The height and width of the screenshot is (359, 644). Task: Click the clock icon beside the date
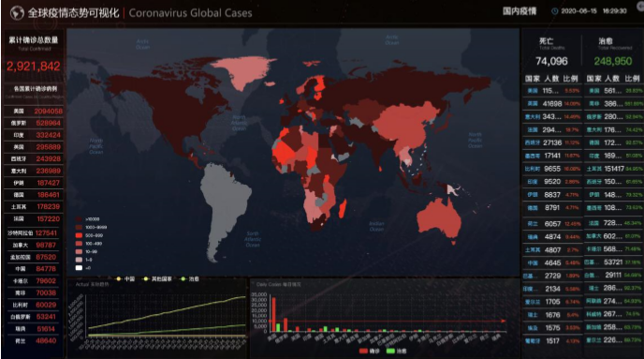point(554,11)
